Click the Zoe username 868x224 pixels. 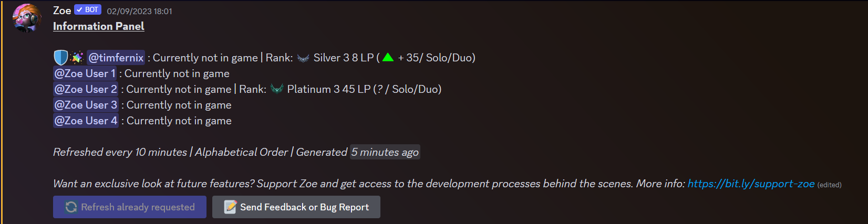62,10
